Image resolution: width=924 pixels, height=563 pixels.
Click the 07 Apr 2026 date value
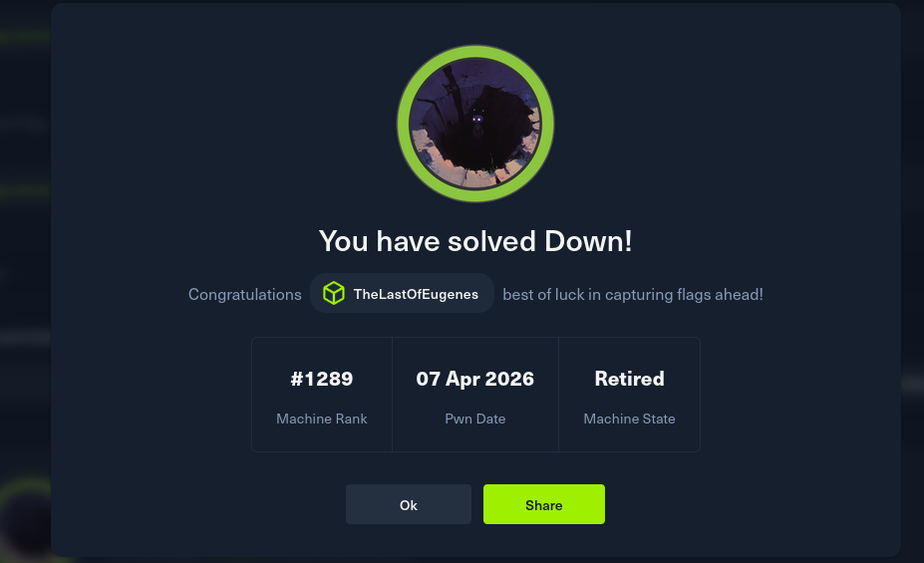tap(474, 379)
